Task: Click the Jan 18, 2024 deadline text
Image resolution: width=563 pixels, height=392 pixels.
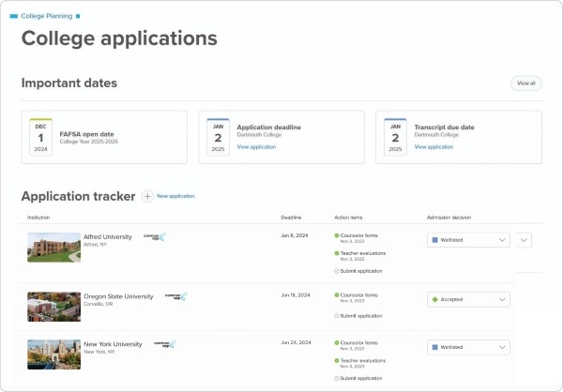Action: click(x=296, y=295)
